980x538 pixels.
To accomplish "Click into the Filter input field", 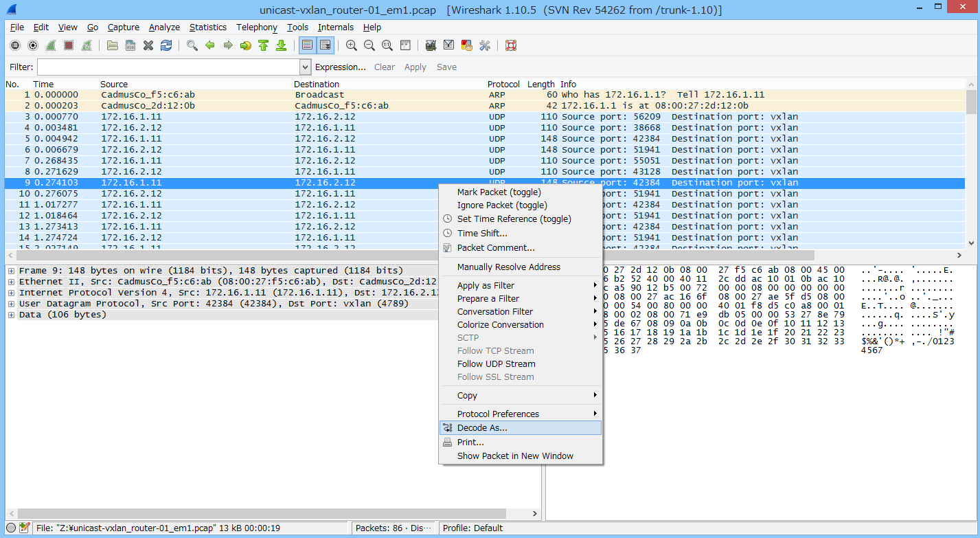I will coord(169,67).
